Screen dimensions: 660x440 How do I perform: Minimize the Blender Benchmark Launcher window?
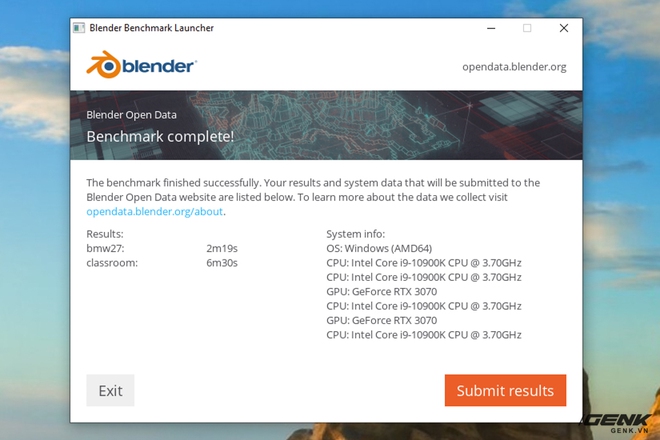click(x=491, y=28)
